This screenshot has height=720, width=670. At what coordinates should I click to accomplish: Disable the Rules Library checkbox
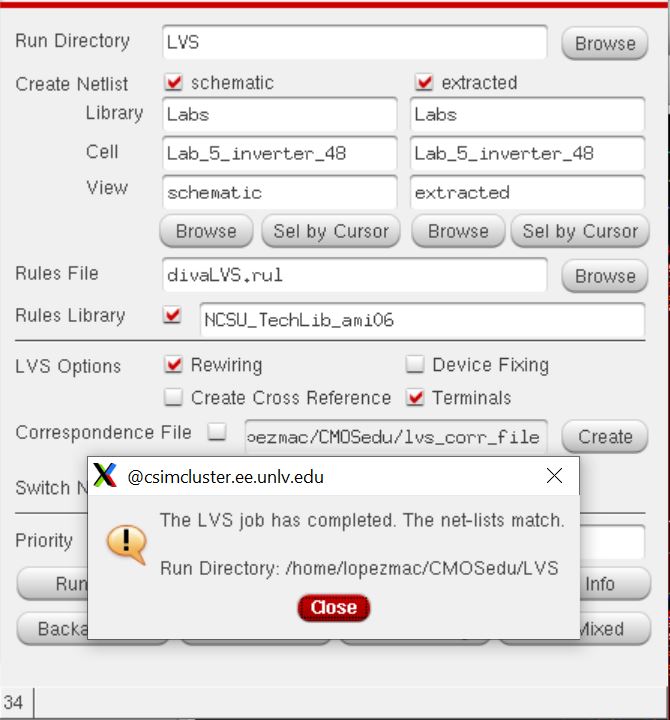coord(173,315)
